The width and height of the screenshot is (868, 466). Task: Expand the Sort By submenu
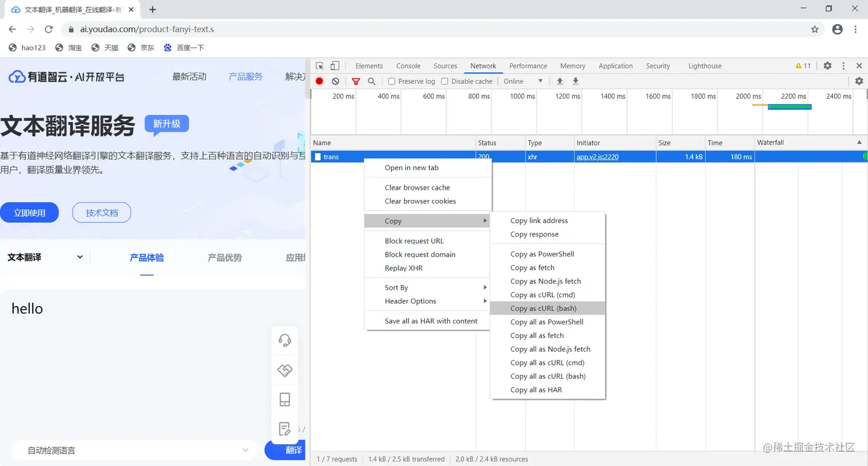tap(427, 287)
